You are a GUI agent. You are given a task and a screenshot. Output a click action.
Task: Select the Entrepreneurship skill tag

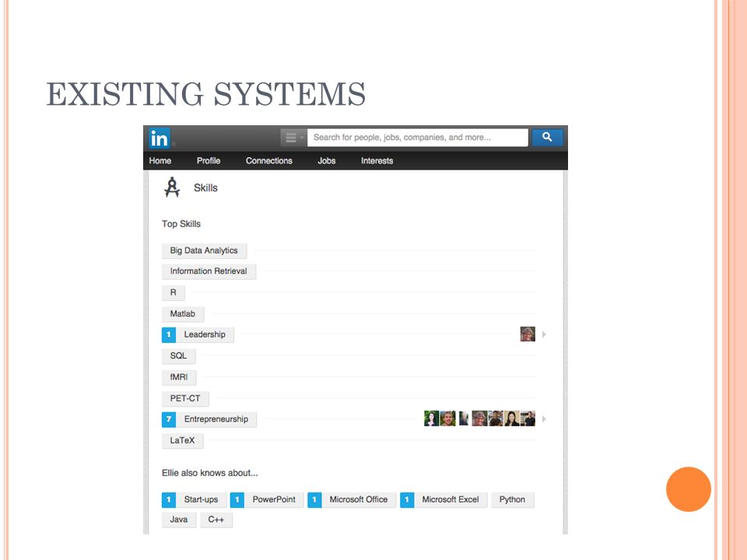click(x=216, y=419)
